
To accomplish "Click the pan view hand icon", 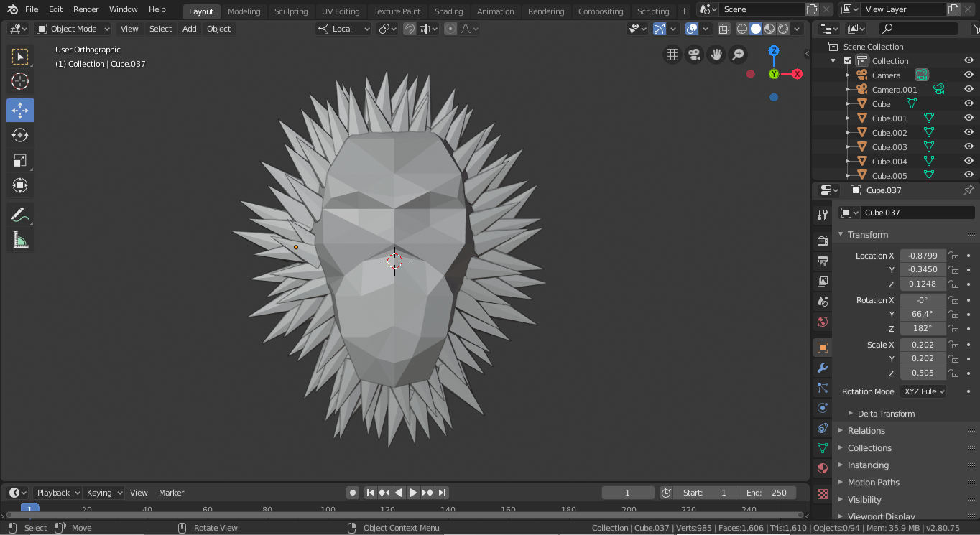I will point(716,55).
